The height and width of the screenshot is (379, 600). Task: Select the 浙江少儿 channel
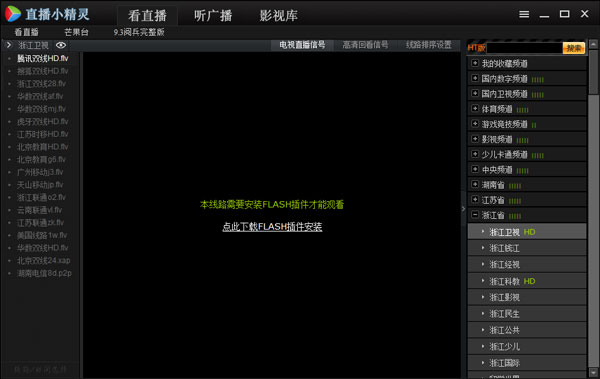(527, 346)
